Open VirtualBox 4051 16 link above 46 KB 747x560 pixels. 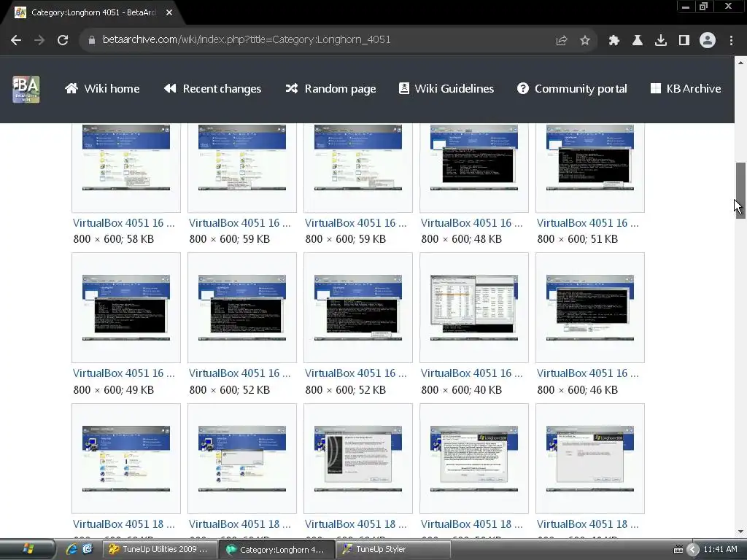587,373
